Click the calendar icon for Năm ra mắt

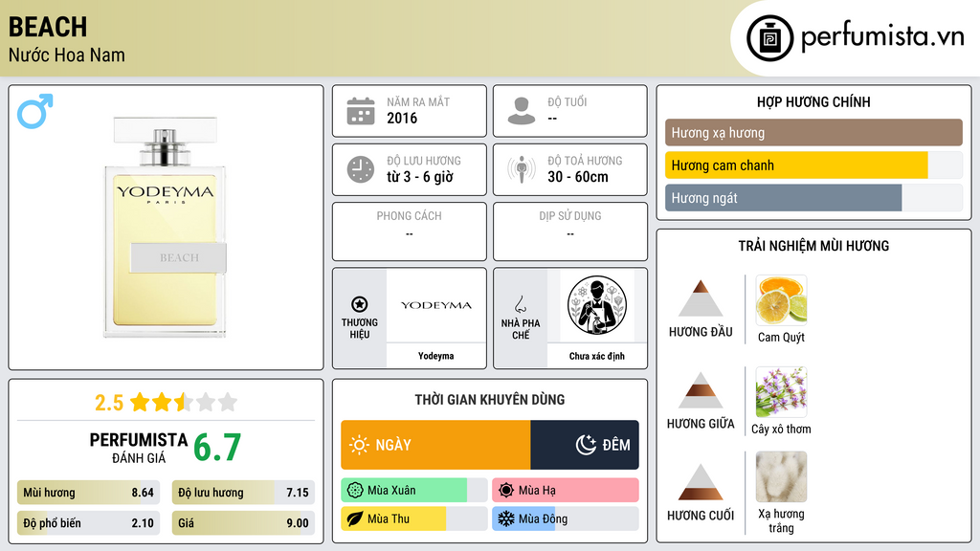click(x=361, y=111)
